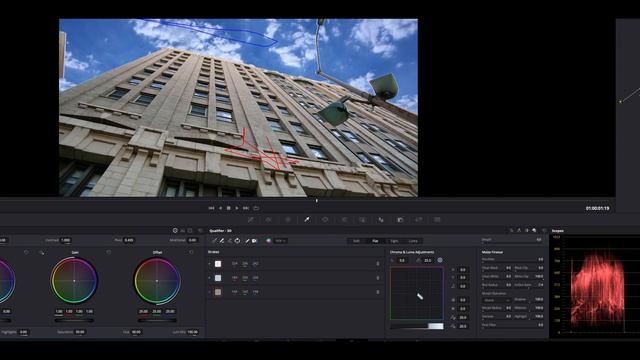Image resolution: width=640 pixels, height=360 pixels.
Task: Play the clip in reverse
Action: 220,208
